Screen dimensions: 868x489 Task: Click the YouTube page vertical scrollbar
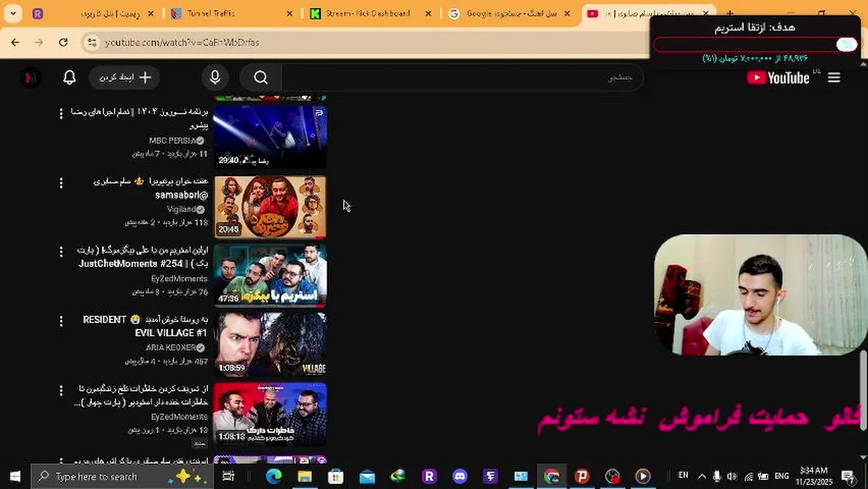pyautogui.click(x=864, y=391)
